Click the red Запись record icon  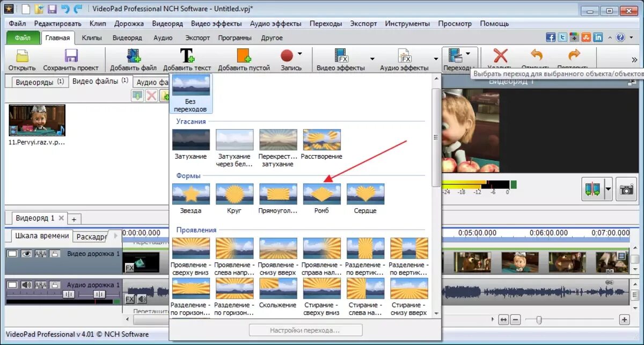[x=287, y=56]
